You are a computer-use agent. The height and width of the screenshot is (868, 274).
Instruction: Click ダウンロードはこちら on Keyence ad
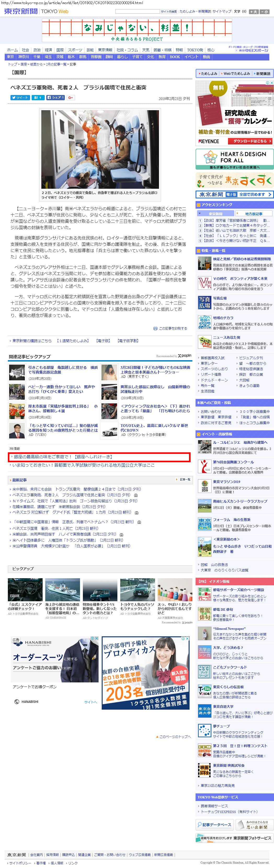(250, 141)
